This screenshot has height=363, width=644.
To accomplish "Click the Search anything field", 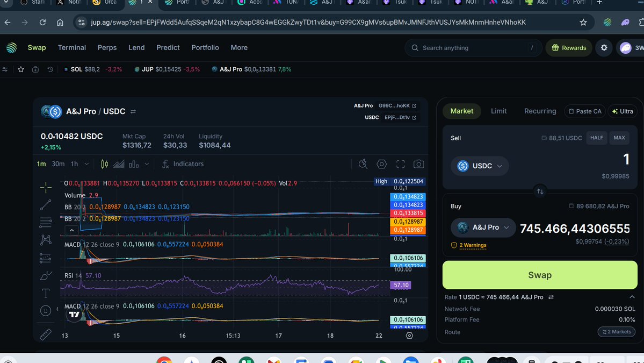I will (x=473, y=48).
